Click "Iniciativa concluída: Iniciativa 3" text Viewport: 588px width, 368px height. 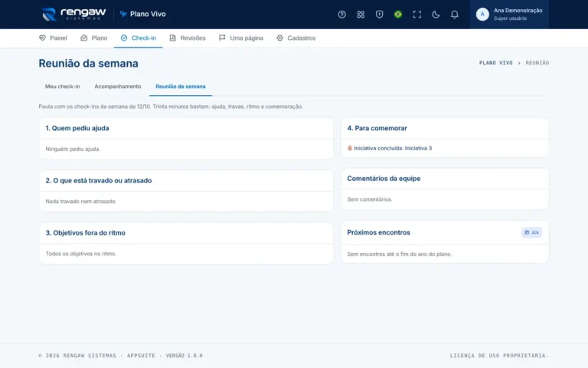click(393, 148)
